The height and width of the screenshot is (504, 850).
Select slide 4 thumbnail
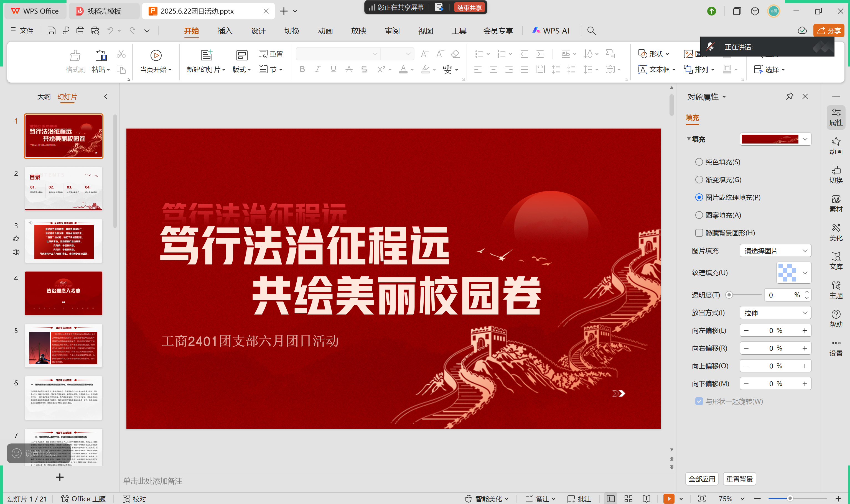[63, 293]
